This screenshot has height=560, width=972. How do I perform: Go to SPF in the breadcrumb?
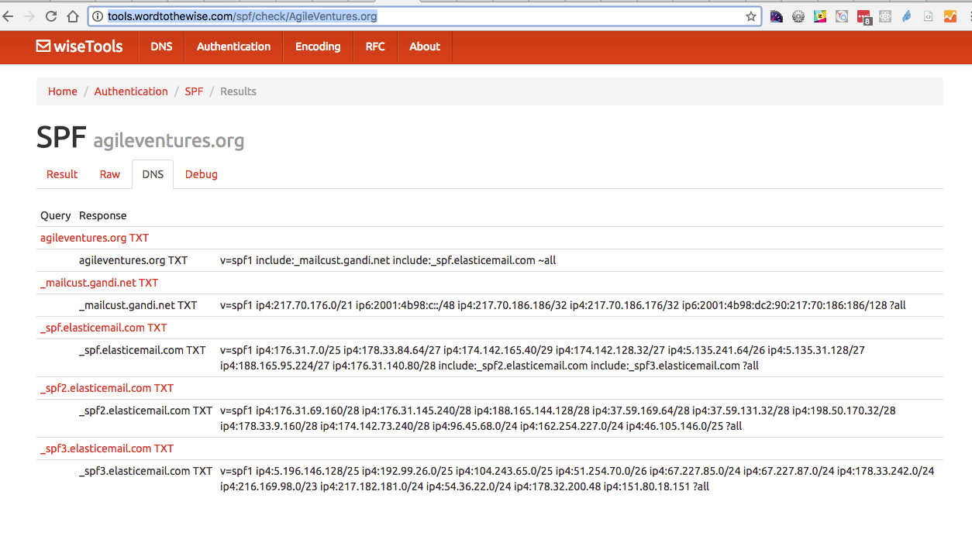194,91
